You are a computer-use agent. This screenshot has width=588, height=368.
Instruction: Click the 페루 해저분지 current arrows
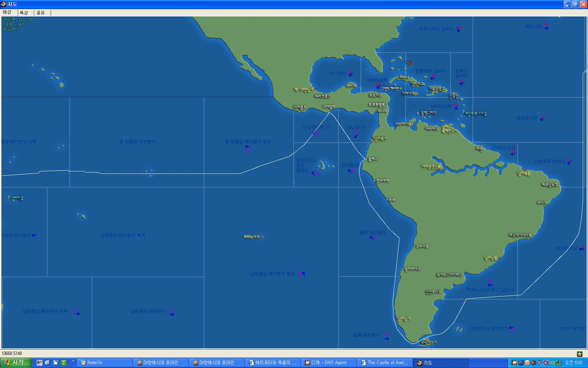373,238
